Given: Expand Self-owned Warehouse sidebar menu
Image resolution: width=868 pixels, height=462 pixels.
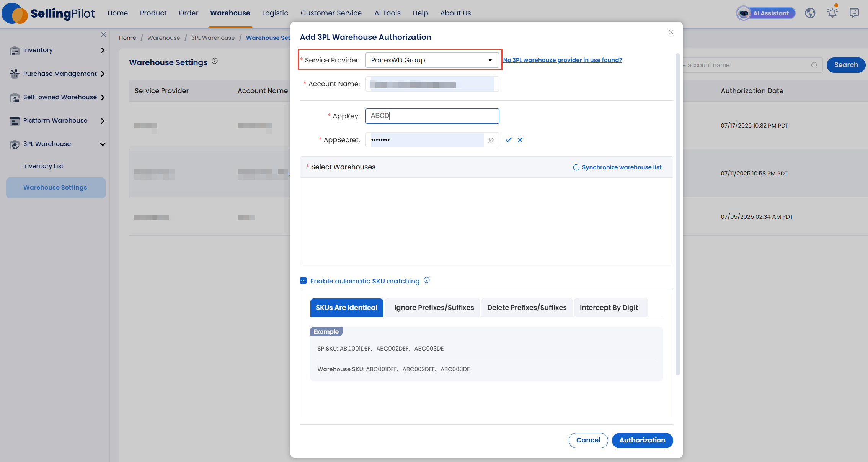Looking at the screenshot, I should [x=103, y=97].
